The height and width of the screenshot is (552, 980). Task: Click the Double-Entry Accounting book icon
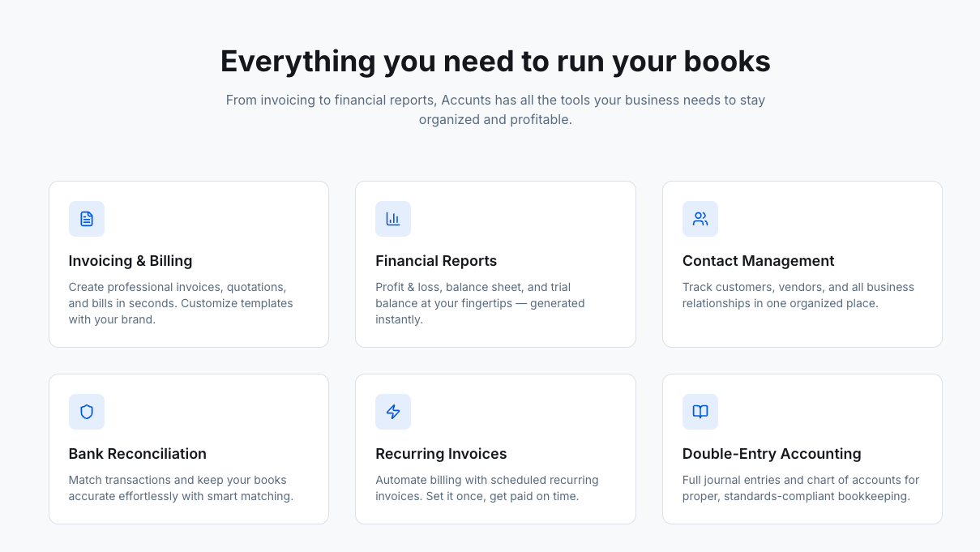point(700,412)
